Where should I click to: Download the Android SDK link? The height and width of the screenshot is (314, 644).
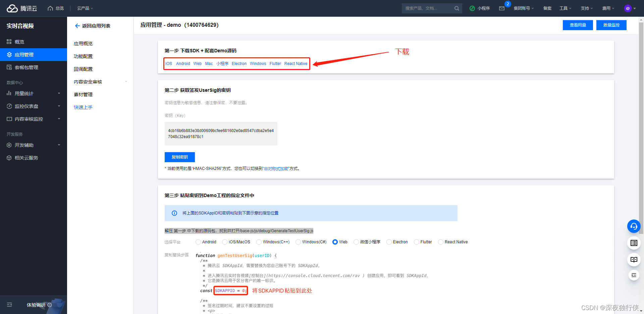tap(183, 64)
